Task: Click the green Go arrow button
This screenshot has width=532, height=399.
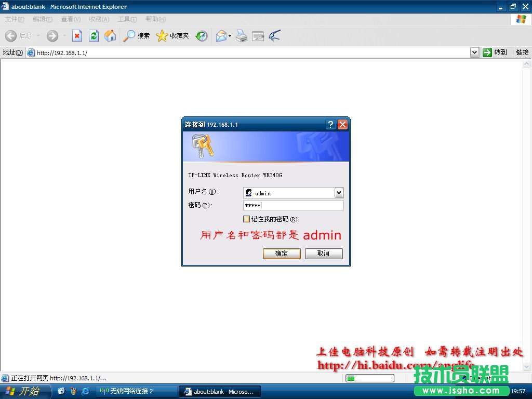Action: click(487, 52)
